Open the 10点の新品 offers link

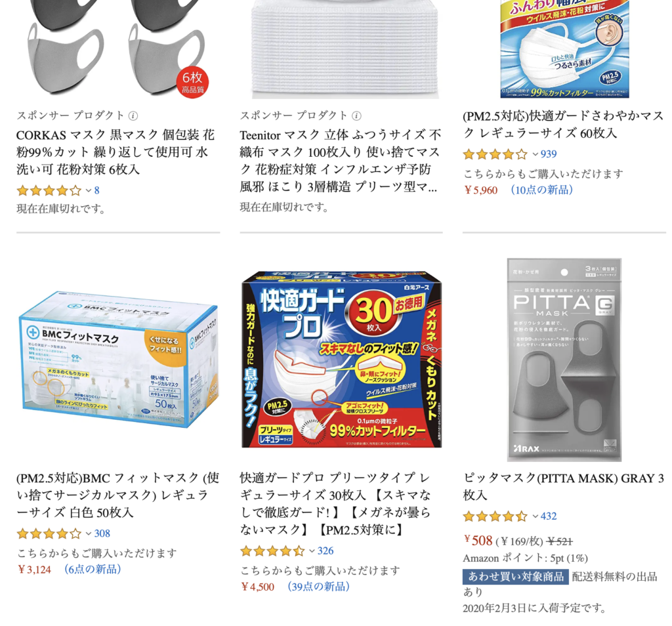click(541, 190)
